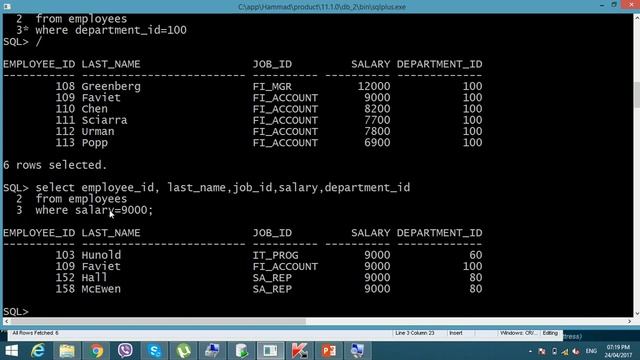Click the empty SQL> prompt line at bottom

point(16,311)
